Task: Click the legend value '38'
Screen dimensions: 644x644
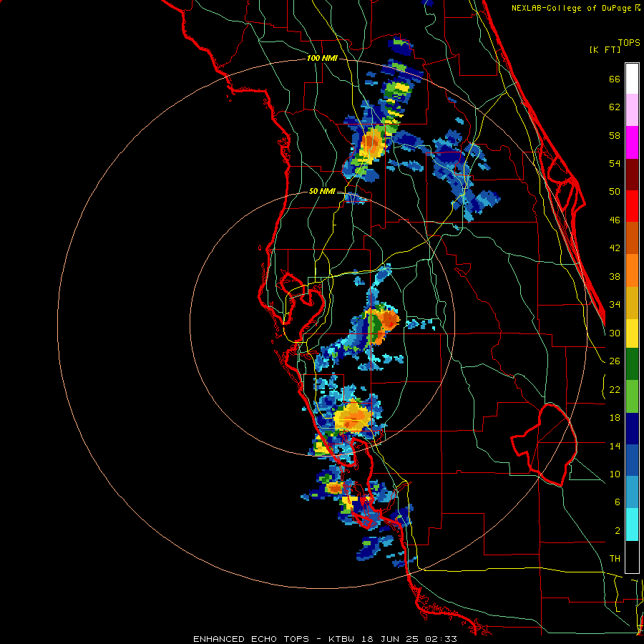Action: tap(615, 276)
